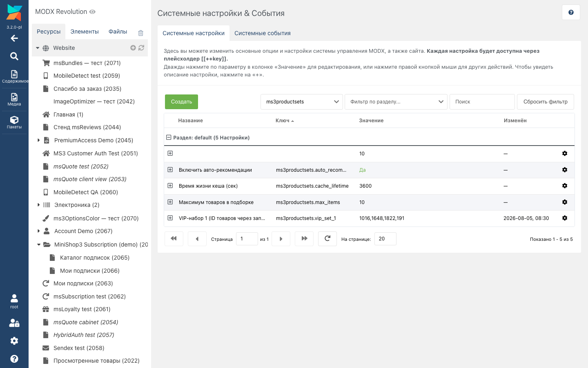Click the Сбросить фильтр button
This screenshot has height=368, width=588.
pyautogui.click(x=546, y=102)
